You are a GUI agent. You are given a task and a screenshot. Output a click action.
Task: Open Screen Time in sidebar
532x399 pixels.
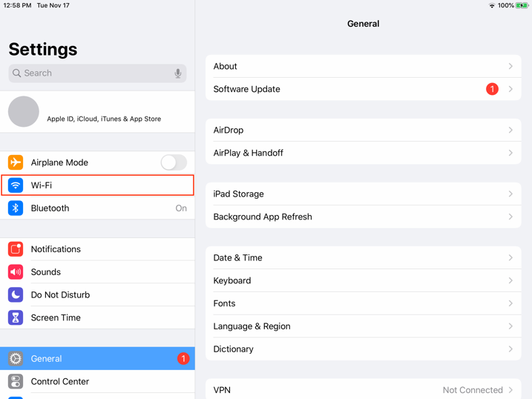[x=97, y=317]
